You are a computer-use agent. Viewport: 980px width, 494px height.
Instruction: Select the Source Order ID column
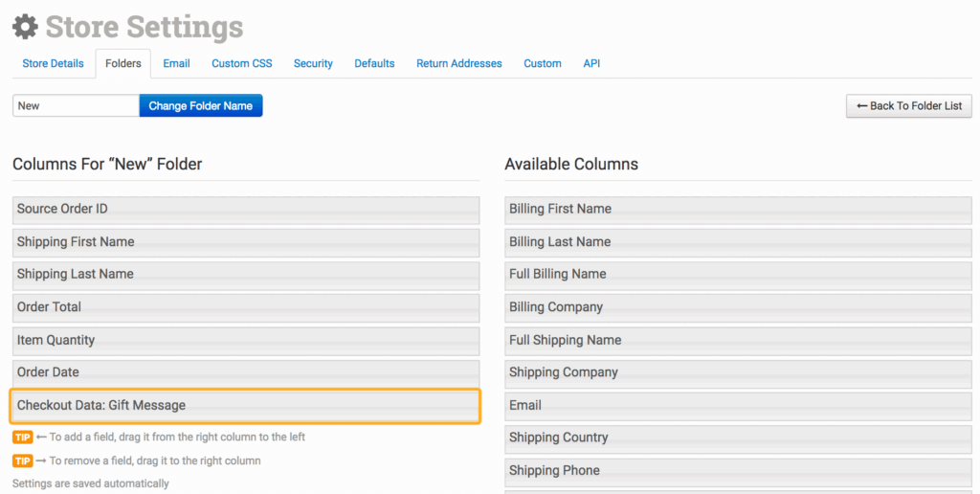[x=246, y=210]
